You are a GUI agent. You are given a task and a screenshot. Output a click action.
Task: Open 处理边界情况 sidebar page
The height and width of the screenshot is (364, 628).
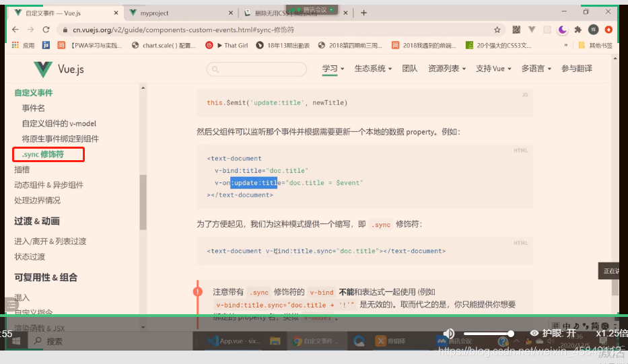37,201
